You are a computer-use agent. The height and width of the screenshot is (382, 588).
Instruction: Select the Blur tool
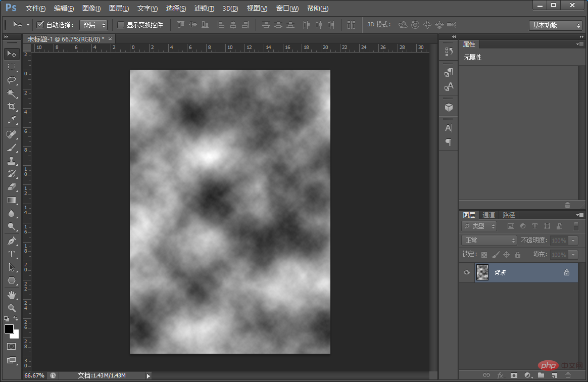click(12, 213)
